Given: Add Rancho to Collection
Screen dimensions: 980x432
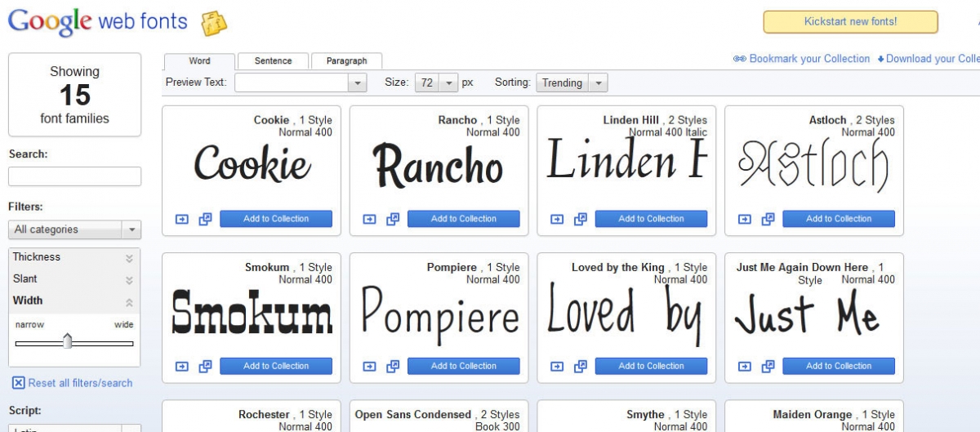Looking at the screenshot, I should tap(464, 219).
